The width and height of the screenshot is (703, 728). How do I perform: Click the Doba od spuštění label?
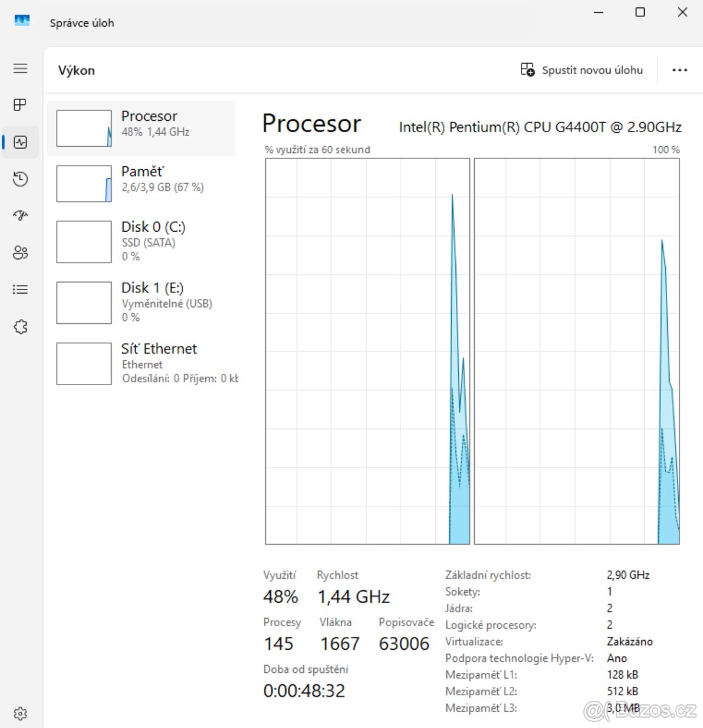click(x=306, y=669)
